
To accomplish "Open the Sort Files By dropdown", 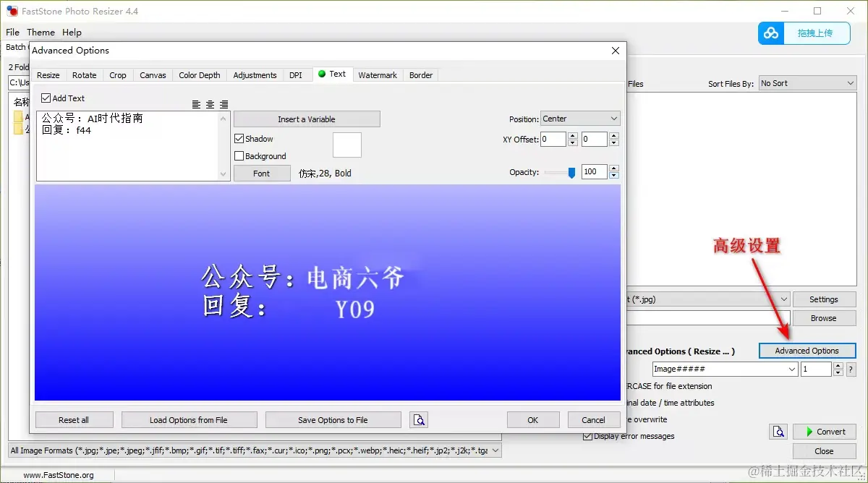I will pyautogui.click(x=807, y=82).
